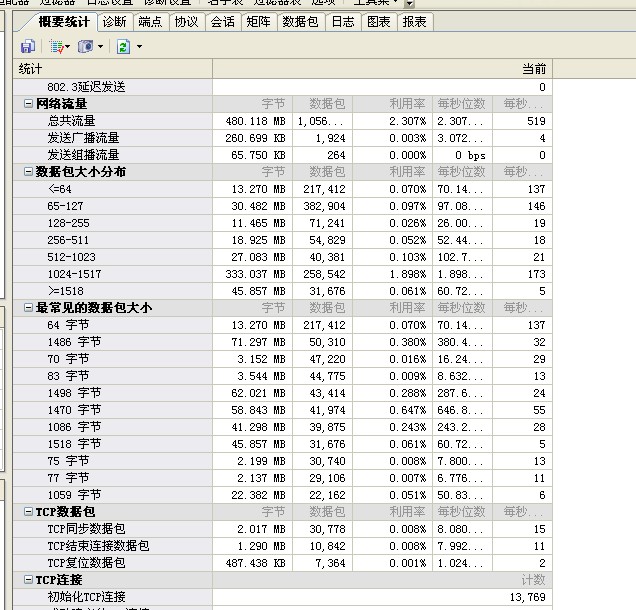Open dropdown arrow next to camera icon
The width and height of the screenshot is (636, 610).
(x=100, y=47)
